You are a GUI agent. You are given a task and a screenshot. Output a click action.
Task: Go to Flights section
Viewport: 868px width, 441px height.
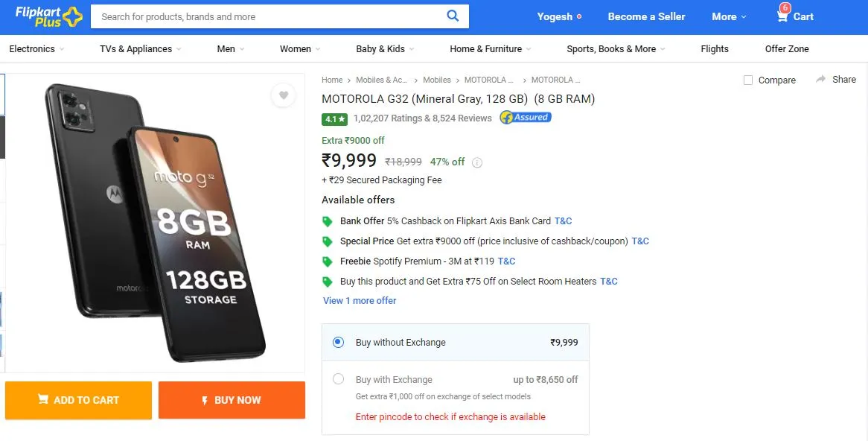click(x=715, y=48)
